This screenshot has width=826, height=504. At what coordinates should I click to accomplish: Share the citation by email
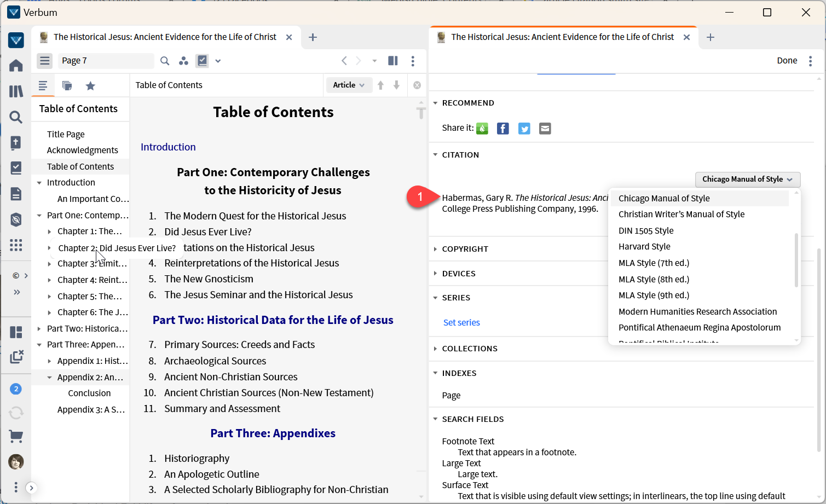[x=545, y=128]
